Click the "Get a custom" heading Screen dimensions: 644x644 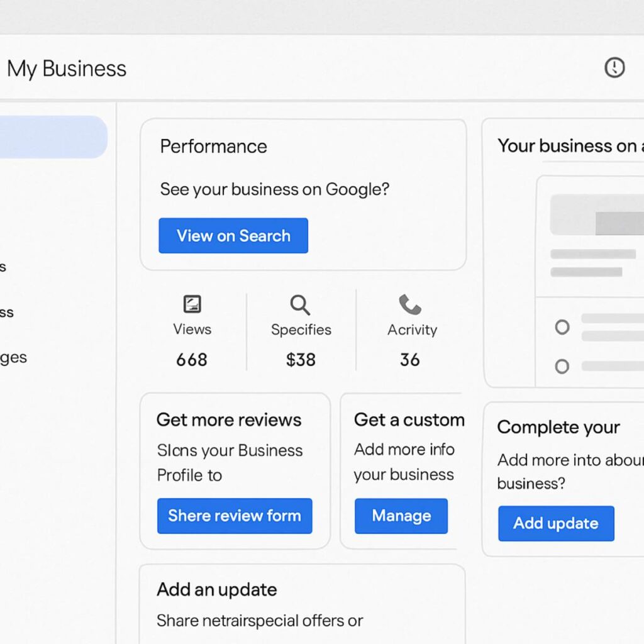[409, 419]
